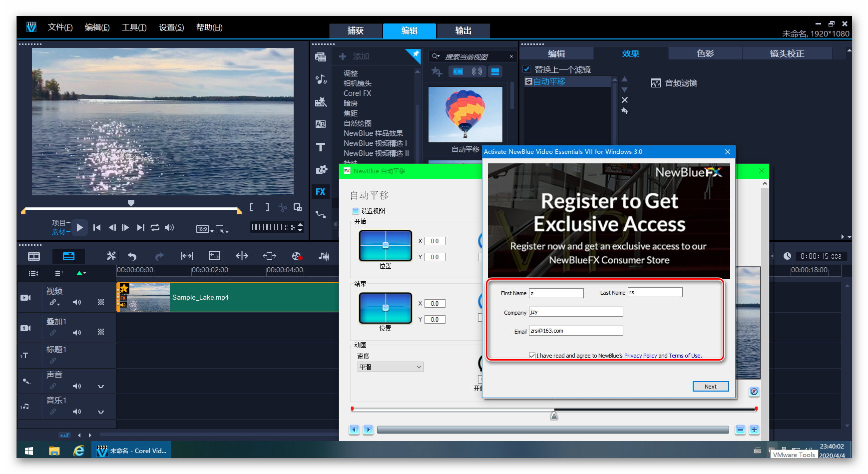Click 添加 to add a library folder

[354, 56]
